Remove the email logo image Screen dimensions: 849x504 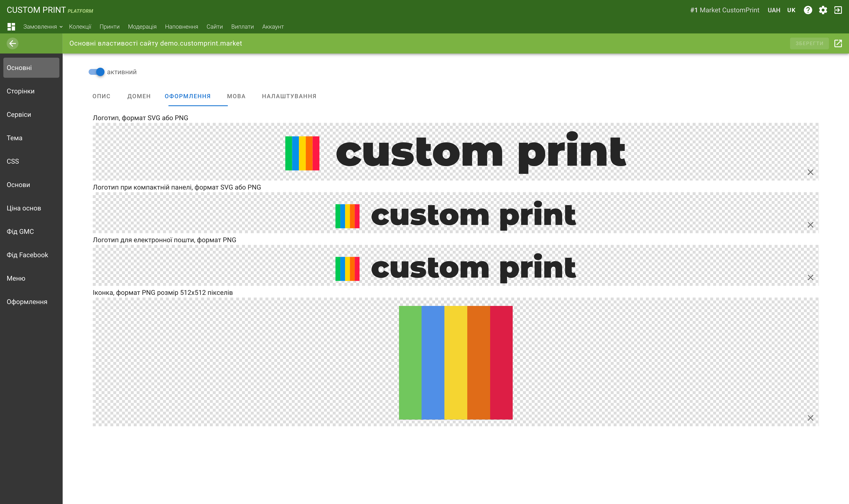[x=810, y=277]
